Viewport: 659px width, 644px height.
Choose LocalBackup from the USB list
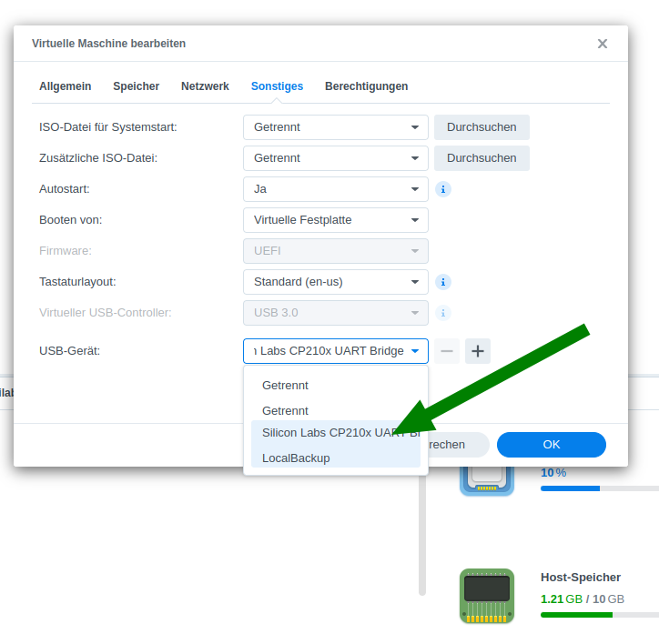[x=296, y=458]
